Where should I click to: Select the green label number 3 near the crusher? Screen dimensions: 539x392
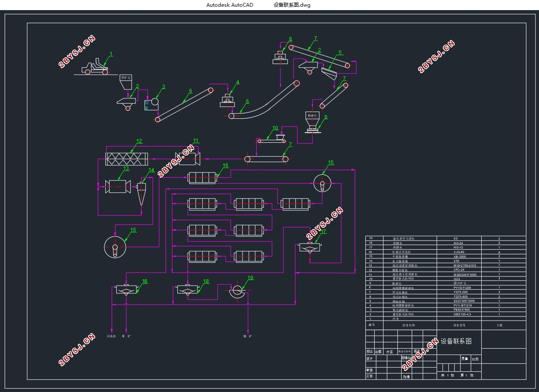[x=164, y=87]
